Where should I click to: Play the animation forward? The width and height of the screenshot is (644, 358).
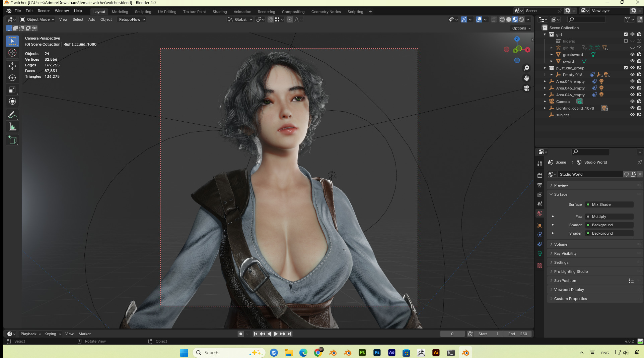pos(276,334)
